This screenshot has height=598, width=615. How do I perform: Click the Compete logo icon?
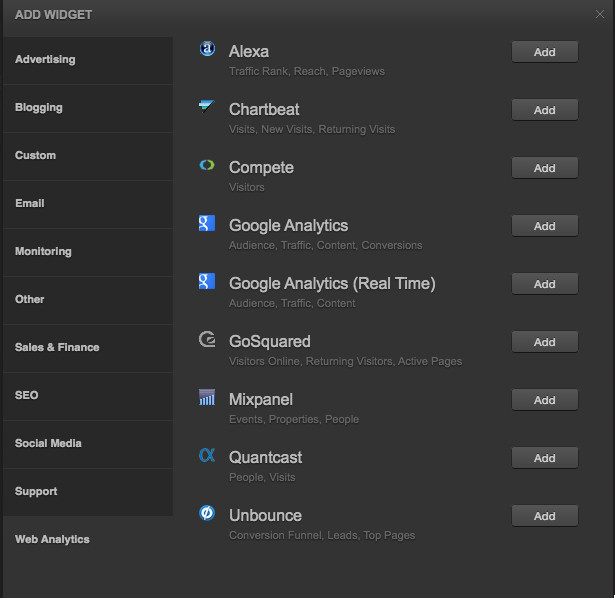tap(207, 165)
